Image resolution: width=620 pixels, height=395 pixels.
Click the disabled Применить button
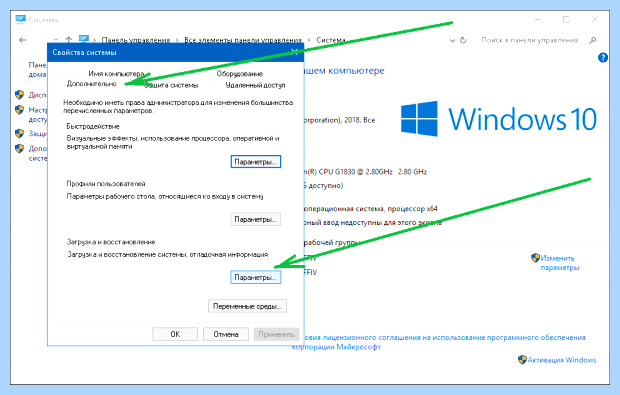[276, 334]
